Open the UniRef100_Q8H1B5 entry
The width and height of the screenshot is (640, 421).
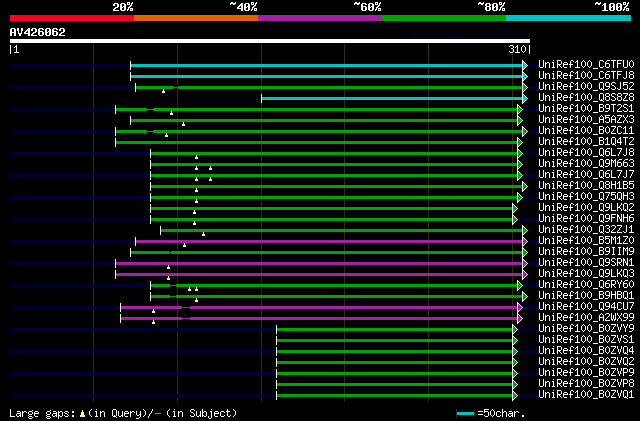pos(586,186)
